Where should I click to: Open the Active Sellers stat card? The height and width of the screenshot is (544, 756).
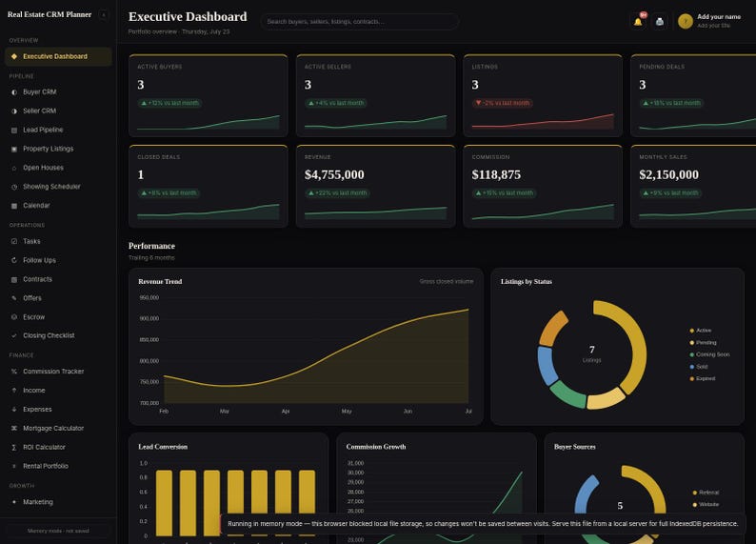tap(375, 95)
